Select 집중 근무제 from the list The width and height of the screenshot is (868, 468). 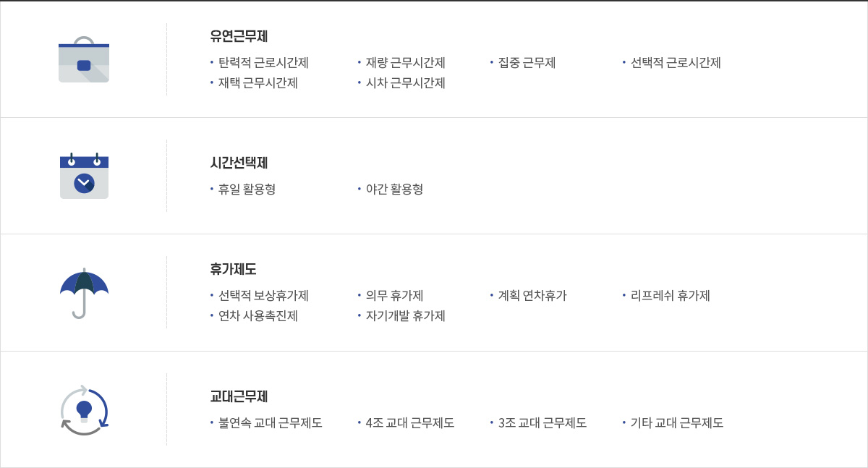point(527,63)
